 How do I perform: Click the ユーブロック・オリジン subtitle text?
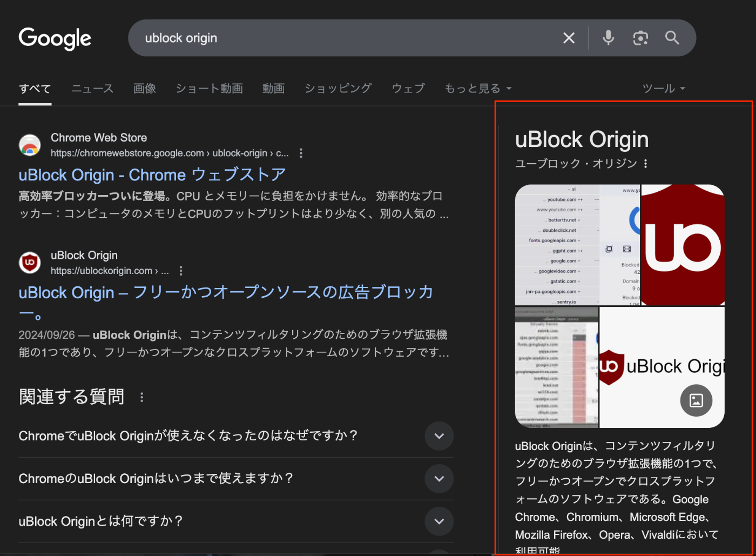[576, 164]
